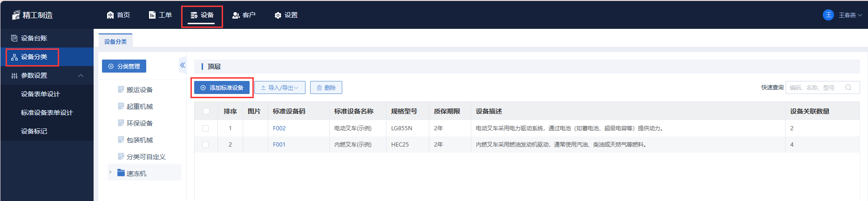Viewport: 868px width, 201px height.
Task: Click the 精工制造 logo icon
Action: point(16,15)
